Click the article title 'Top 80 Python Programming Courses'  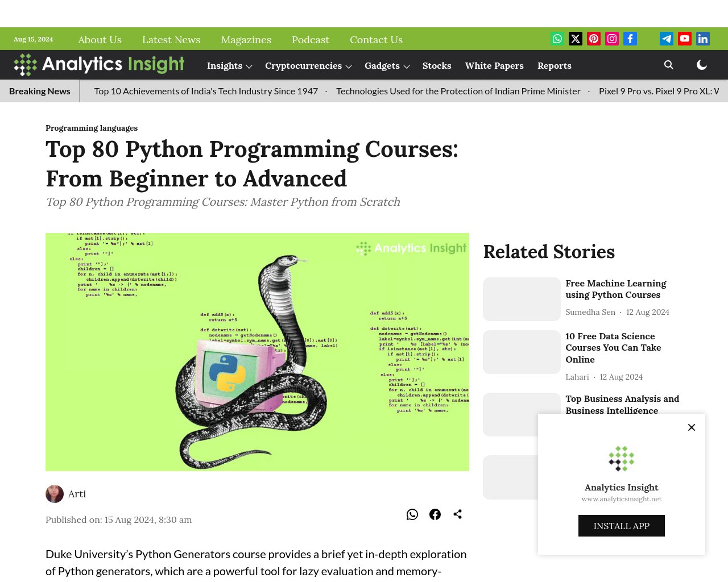click(x=252, y=164)
